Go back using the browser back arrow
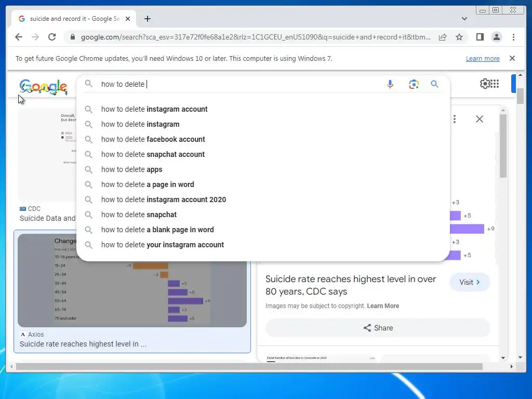This screenshot has width=532, height=399. tap(19, 37)
